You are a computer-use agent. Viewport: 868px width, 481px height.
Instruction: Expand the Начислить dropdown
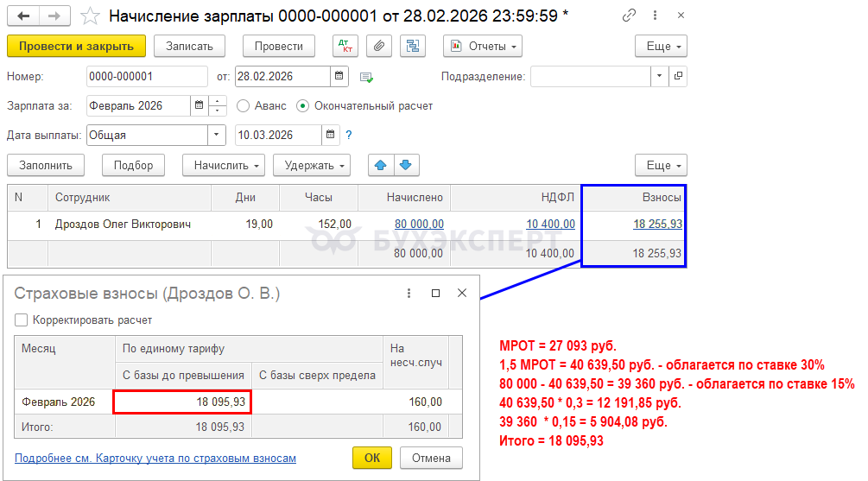pos(224,165)
